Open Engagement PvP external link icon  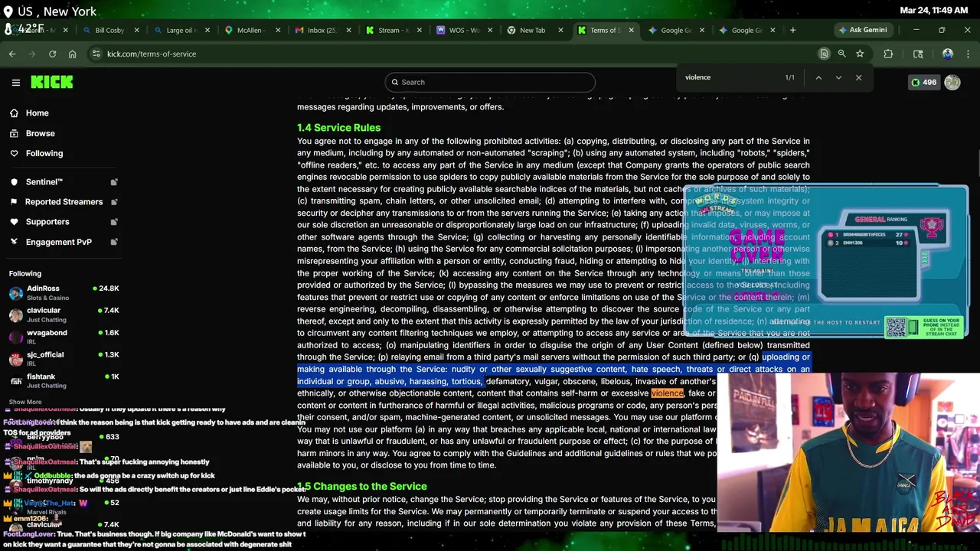[114, 242]
